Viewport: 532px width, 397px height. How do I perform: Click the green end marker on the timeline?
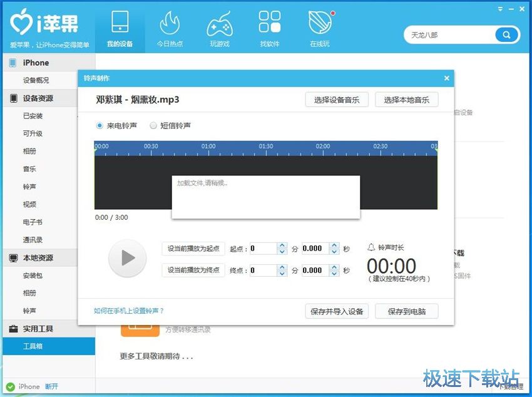[x=437, y=150]
